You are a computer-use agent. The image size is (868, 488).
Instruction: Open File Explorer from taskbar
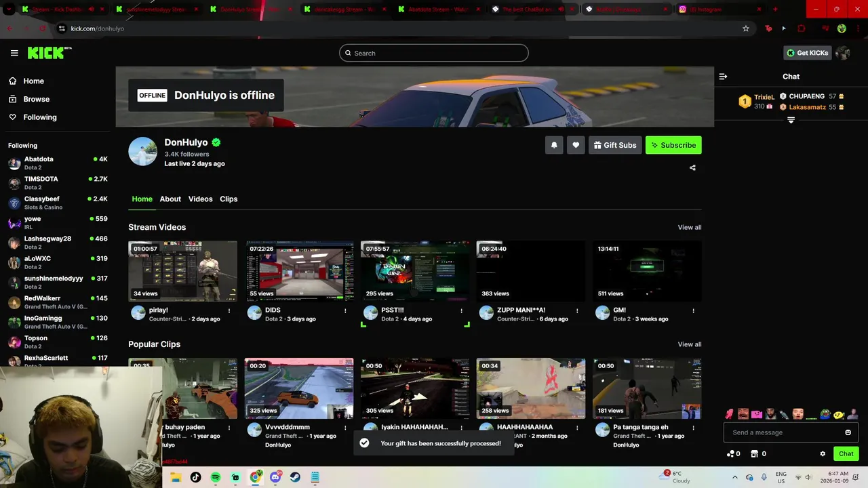176,477
